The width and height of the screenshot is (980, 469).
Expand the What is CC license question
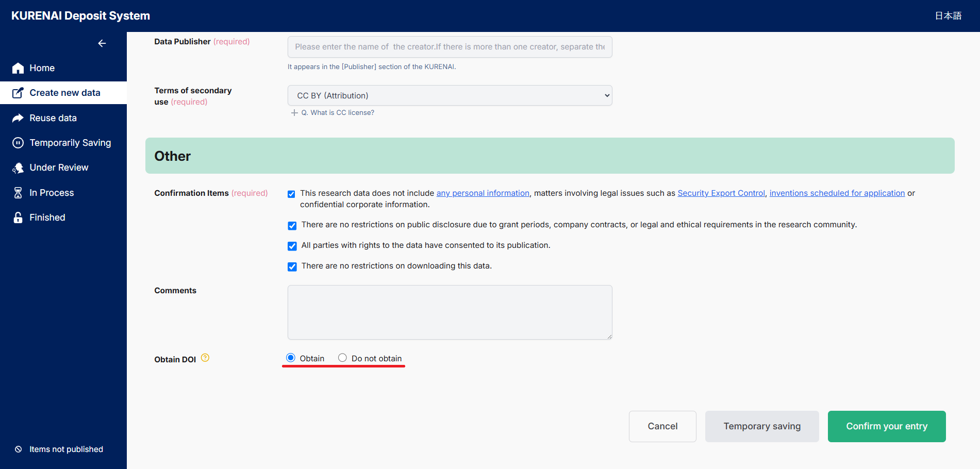[338, 112]
